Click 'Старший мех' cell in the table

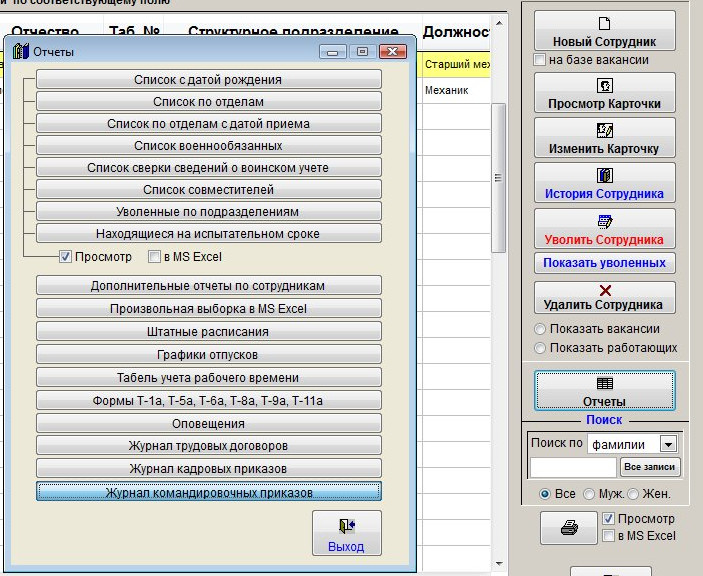click(x=456, y=65)
